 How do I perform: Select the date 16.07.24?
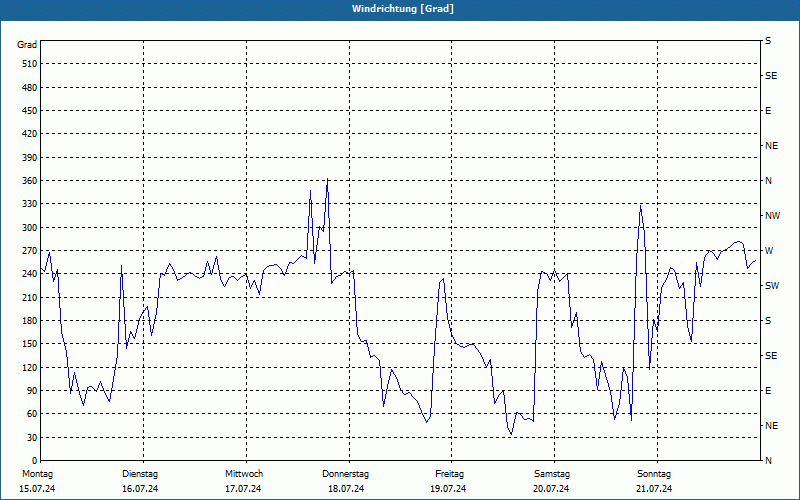140,489
